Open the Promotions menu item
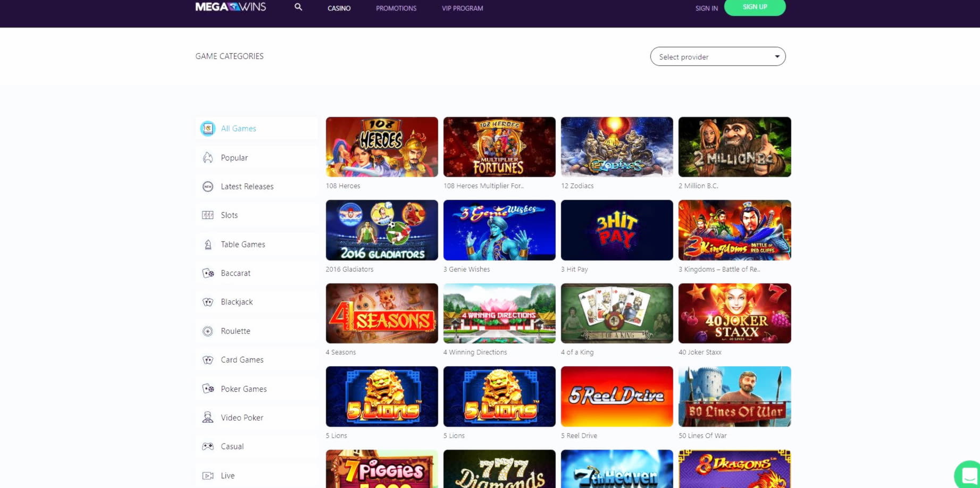This screenshot has height=488, width=980. 396,8
